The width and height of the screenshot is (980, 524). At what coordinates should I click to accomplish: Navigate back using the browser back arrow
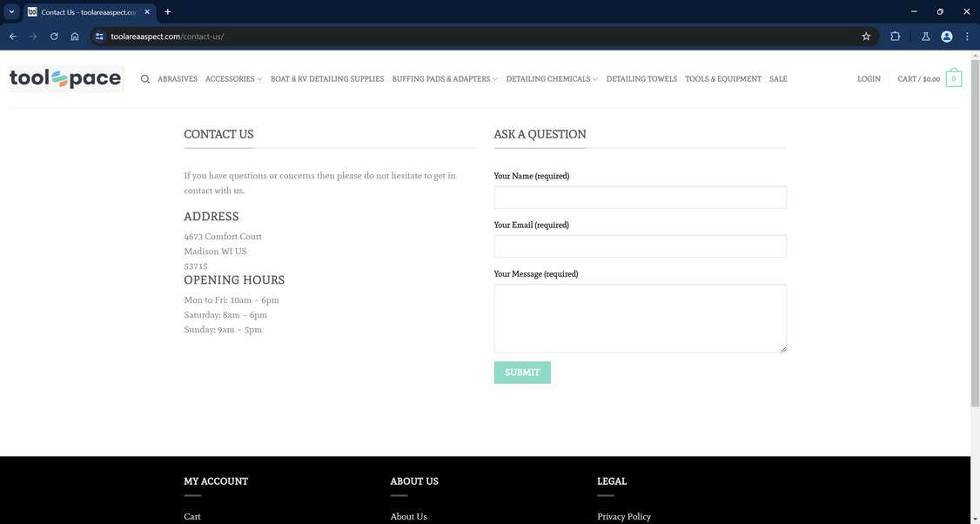[x=10, y=35]
